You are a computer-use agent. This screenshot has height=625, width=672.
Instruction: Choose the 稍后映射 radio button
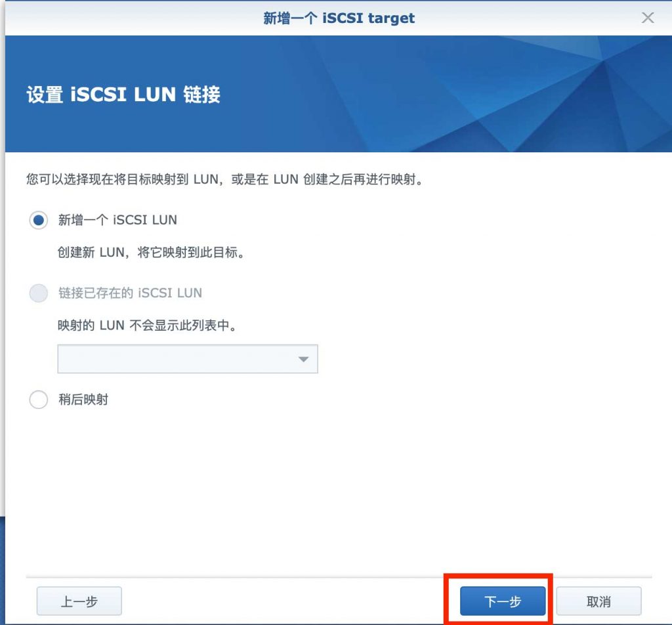coord(39,400)
